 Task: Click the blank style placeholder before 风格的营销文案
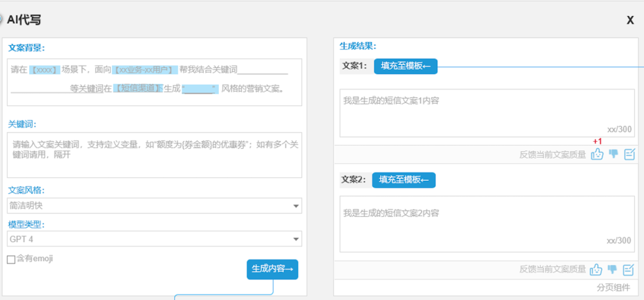click(200, 89)
